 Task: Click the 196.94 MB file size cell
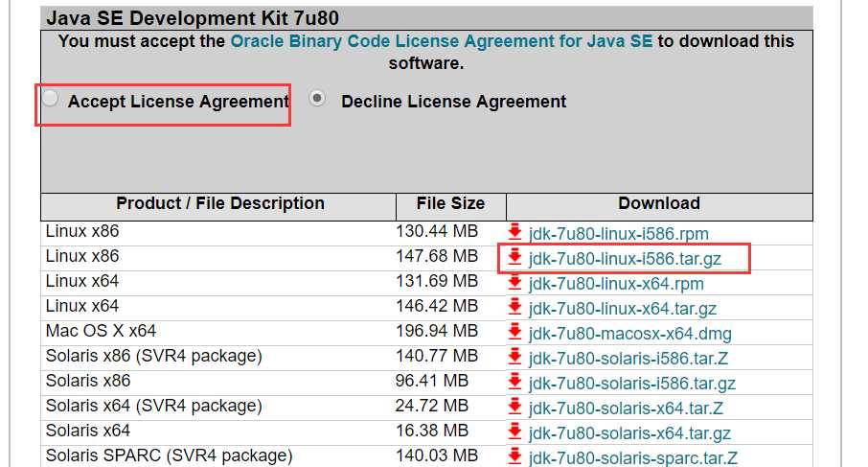436,331
